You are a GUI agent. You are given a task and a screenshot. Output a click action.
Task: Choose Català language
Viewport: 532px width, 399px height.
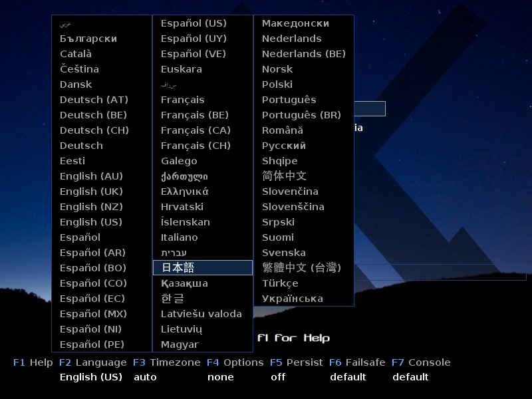coord(76,54)
